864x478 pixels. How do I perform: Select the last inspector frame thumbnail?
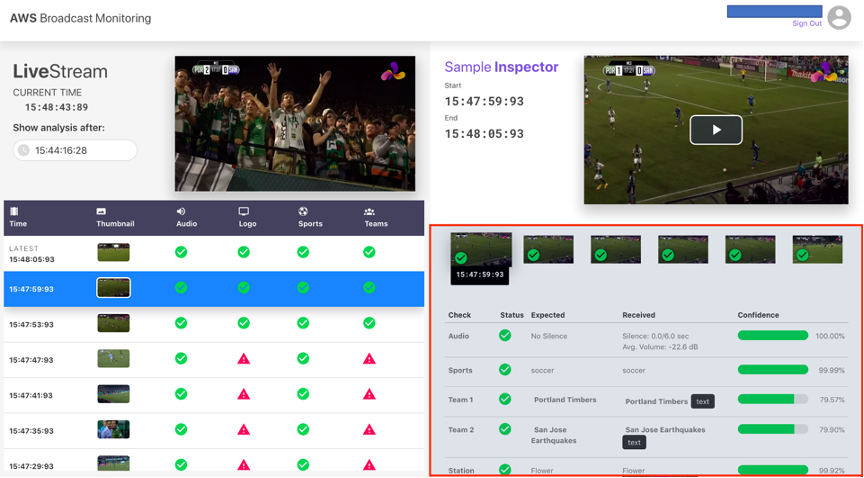point(818,249)
